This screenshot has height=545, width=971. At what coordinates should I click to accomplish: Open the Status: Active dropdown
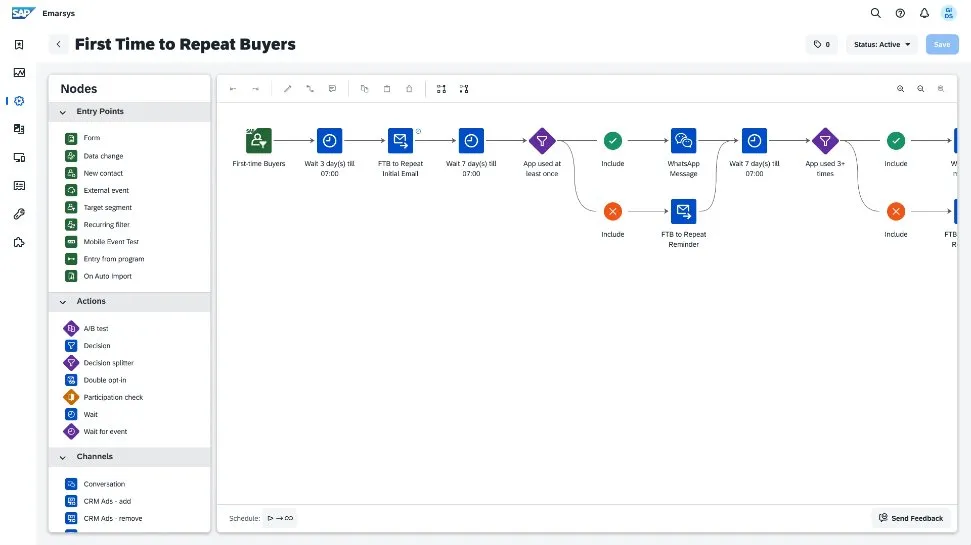click(x=881, y=45)
